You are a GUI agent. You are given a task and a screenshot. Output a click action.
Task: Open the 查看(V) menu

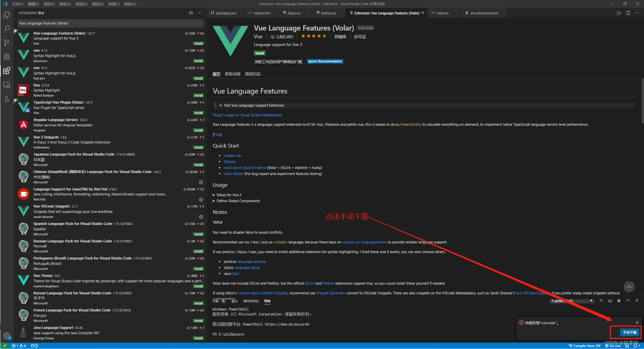65,4
